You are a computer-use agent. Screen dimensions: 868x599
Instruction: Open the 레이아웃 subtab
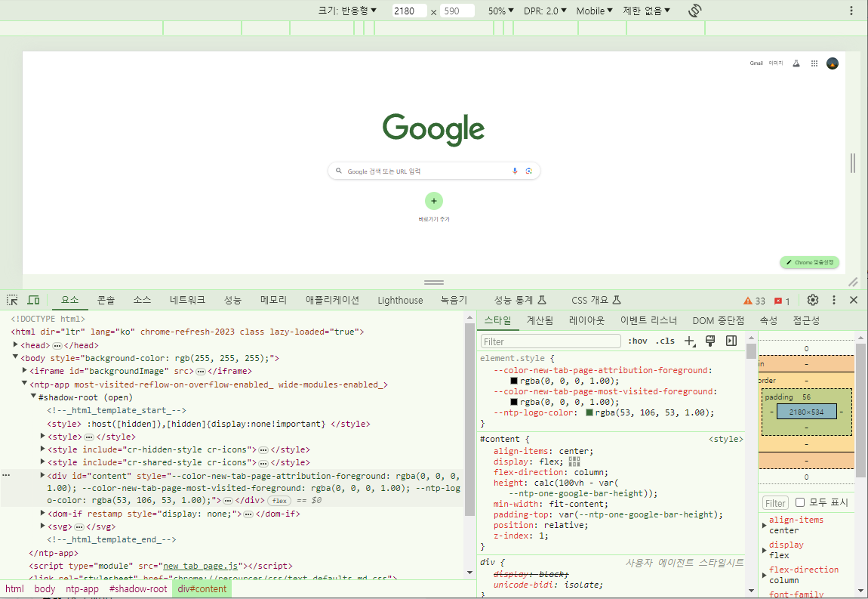pyautogui.click(x=586, y=320)
